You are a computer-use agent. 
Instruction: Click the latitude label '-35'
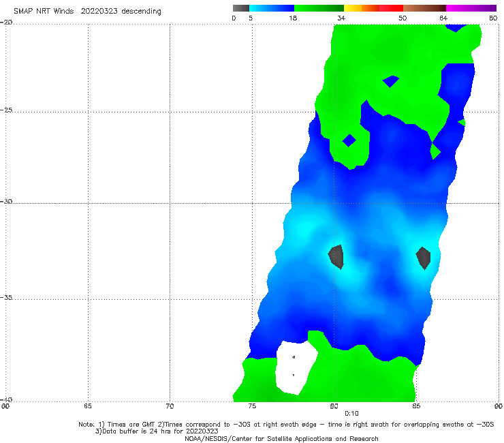pos(6,297)
